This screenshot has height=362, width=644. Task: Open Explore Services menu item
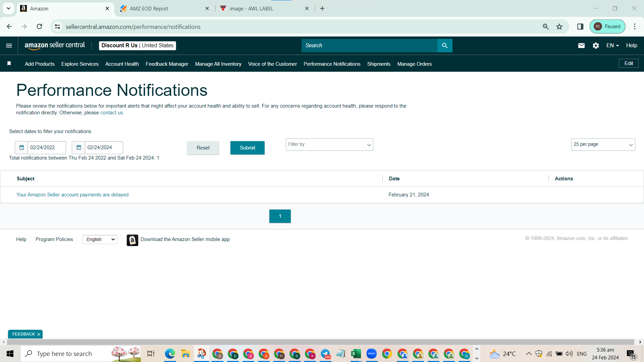[x=80, y=64]
